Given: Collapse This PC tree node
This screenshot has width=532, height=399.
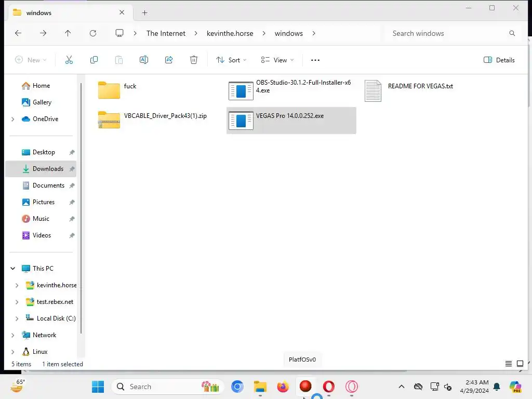Looking at the screenshot, I should click(x=13, y=269).
